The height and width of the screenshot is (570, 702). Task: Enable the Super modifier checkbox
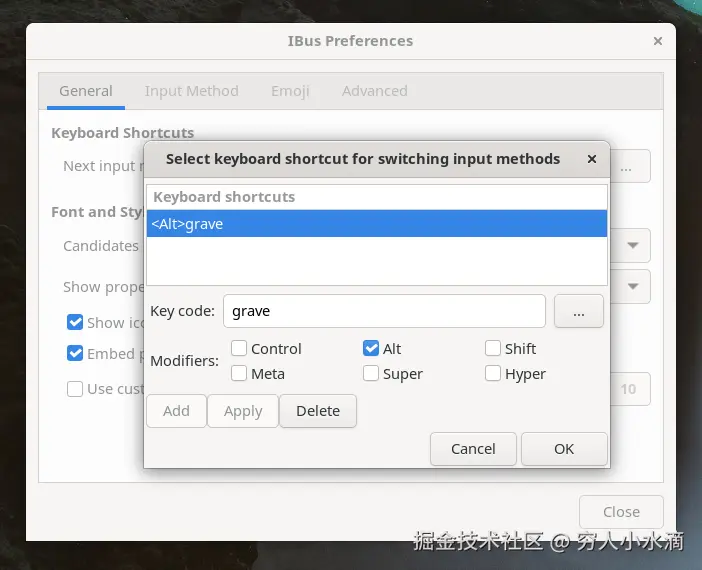371,373
